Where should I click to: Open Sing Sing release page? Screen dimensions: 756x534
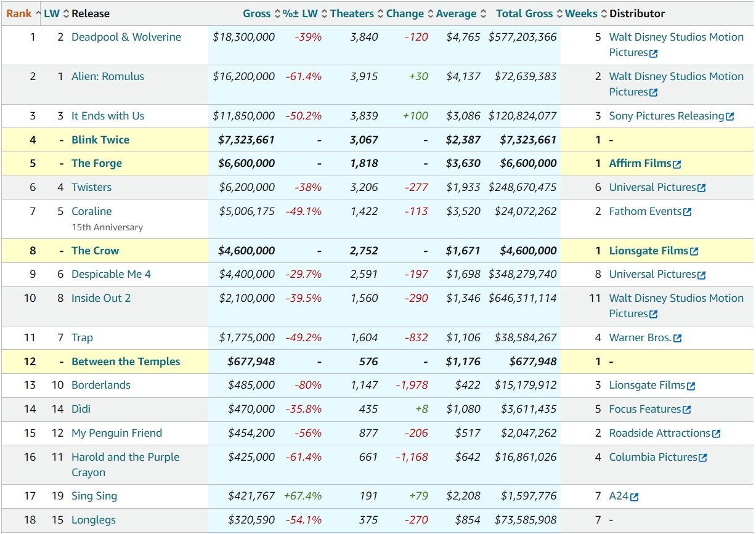(94, 496)
